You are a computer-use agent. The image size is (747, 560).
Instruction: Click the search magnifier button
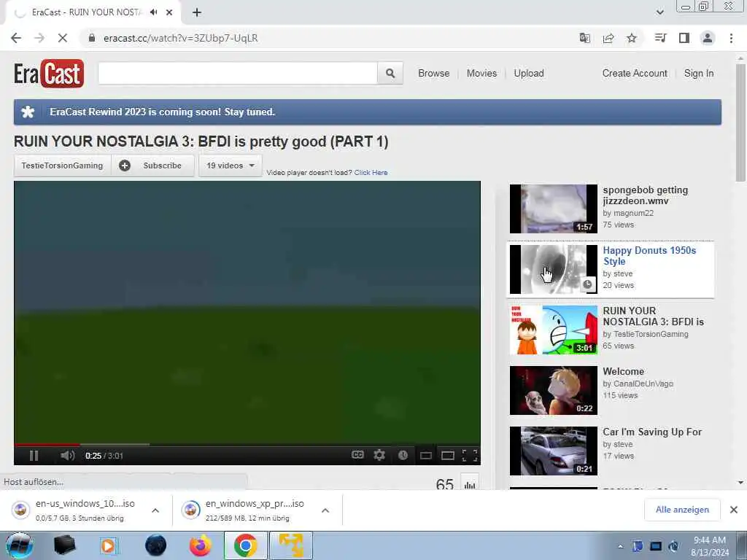[x=390, y=74]
